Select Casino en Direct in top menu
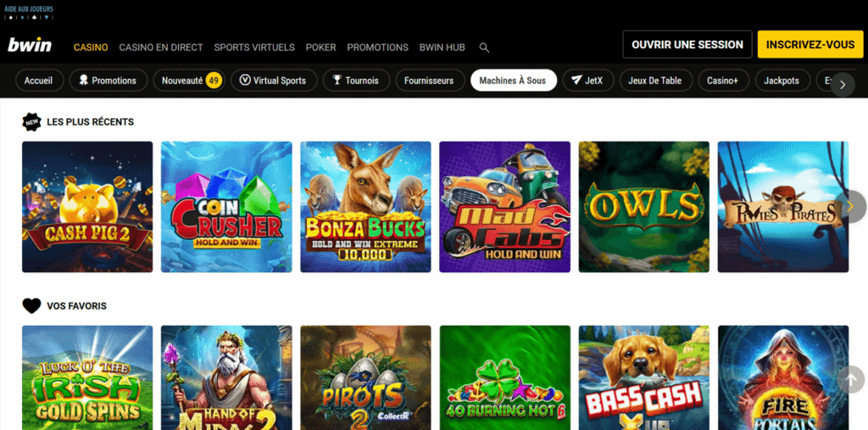Image resolution: width=868 pixels, height=430 pixels. (160, 47)
